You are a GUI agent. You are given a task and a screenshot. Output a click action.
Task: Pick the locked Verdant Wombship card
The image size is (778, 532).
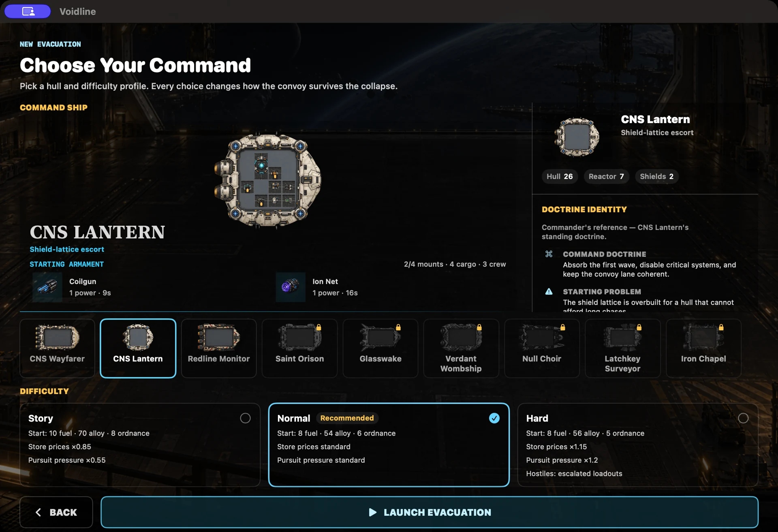461,348
